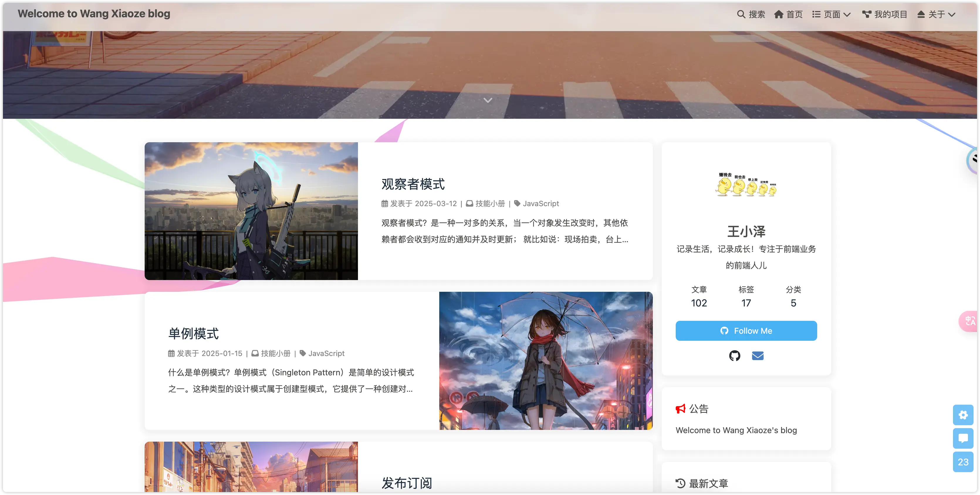The width and height of the screenshot is (980, 495).
Task: Click the 观察者模式 excerpt text
Action: tap(505, 231)
